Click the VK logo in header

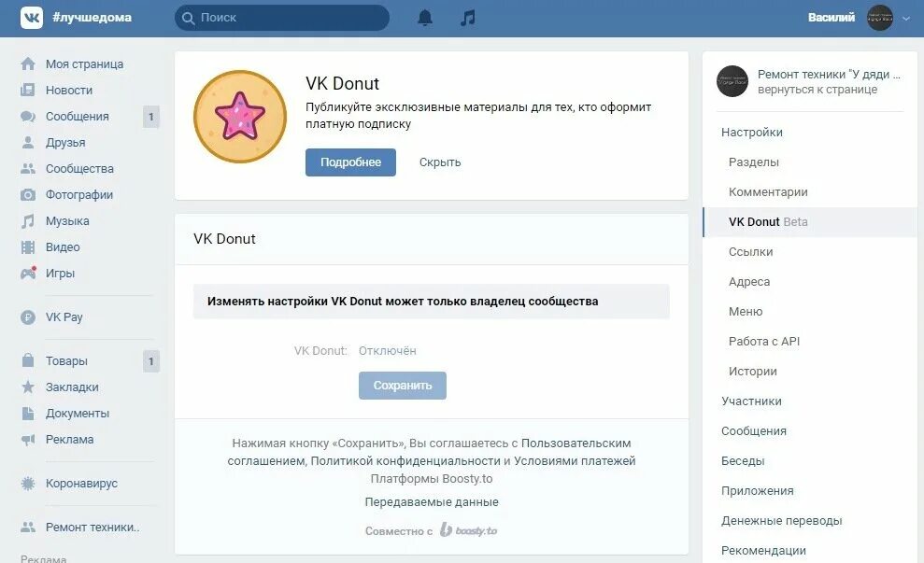[x=32, y=18]
